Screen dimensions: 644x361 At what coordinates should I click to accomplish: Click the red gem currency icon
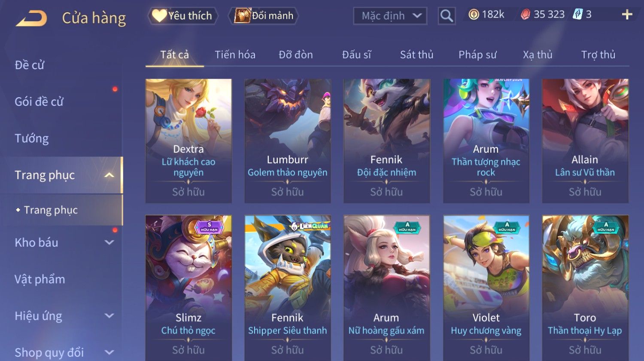tap(526, 15)
